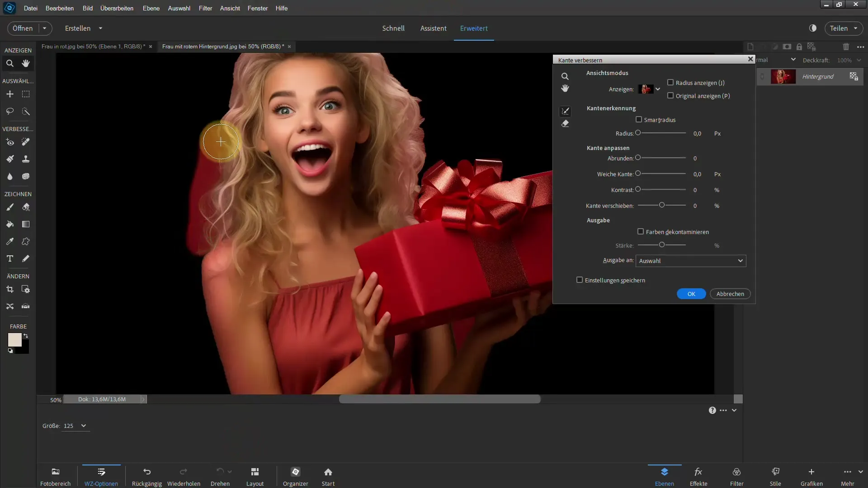Select the Smart Brush tool
The image size is (868, 488).
pyautogui.click(x=9, y=159)
